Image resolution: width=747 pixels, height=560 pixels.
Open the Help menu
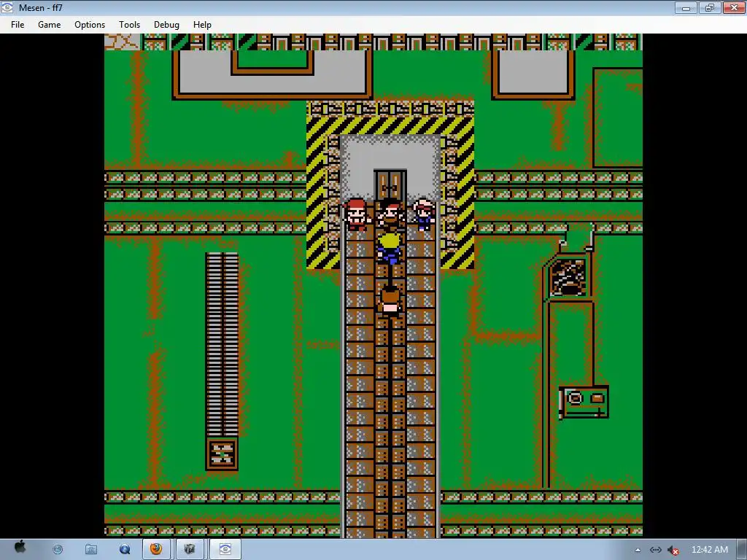pos(202,25)
